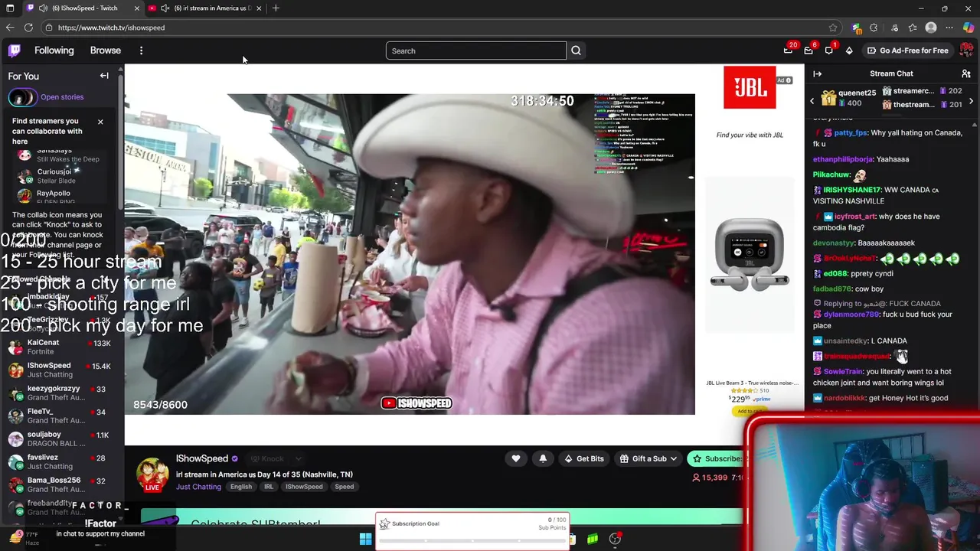This screenshot has width=980, height=551.
Task: Open favslivez channel in sidebar
Action: (x=61, y=462)
